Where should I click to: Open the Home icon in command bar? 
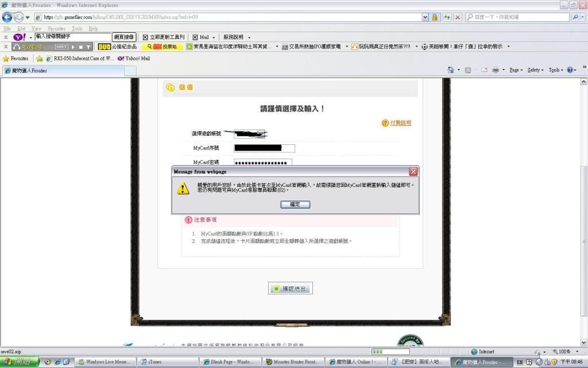coord(451,70)
